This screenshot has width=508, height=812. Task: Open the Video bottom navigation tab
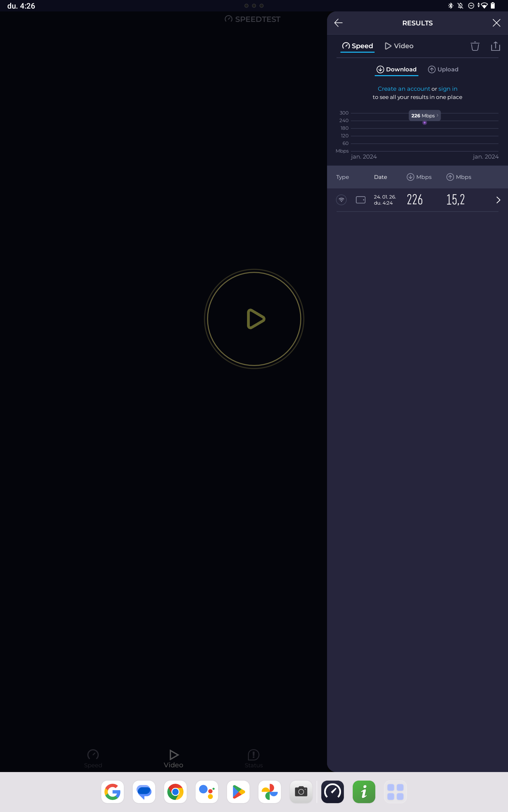[x=173, y=759]
